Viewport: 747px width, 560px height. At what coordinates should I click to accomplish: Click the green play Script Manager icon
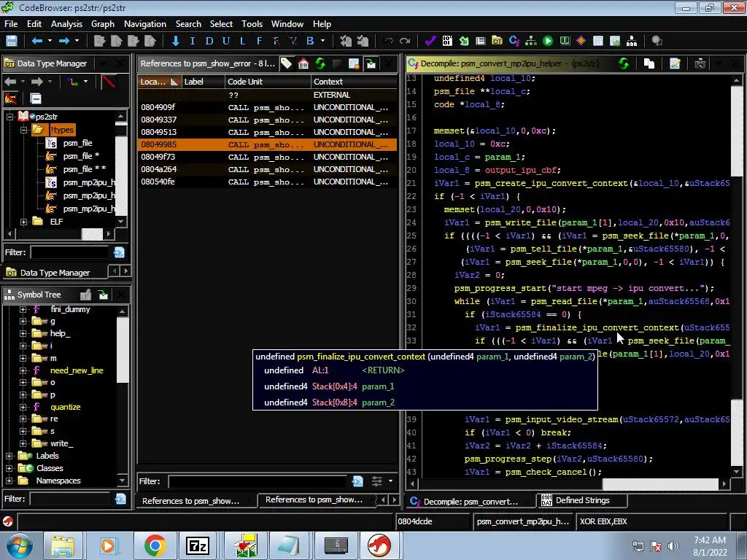(547, 41)
